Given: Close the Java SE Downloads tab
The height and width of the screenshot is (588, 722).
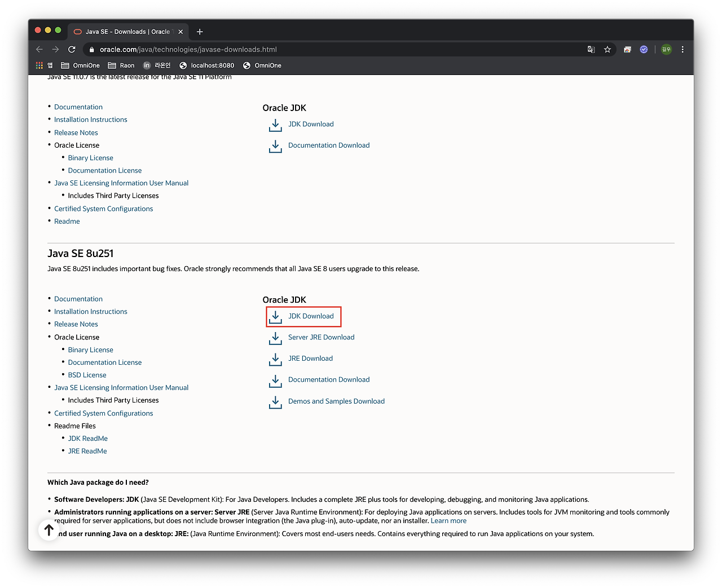Looking at the screenshot, I should (180, 32).
